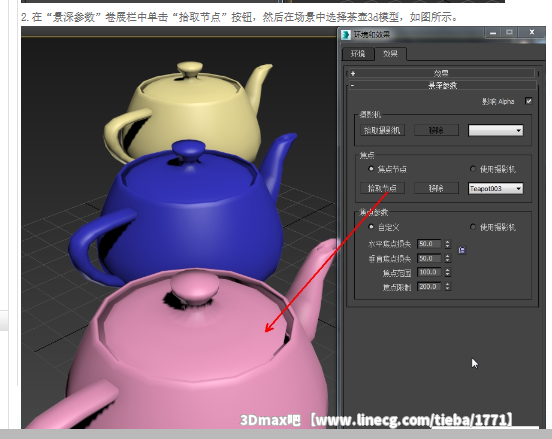Screen dimensions: 552x439
Task: Select the 自定义 radio button
Action: [x=371, y=227]
